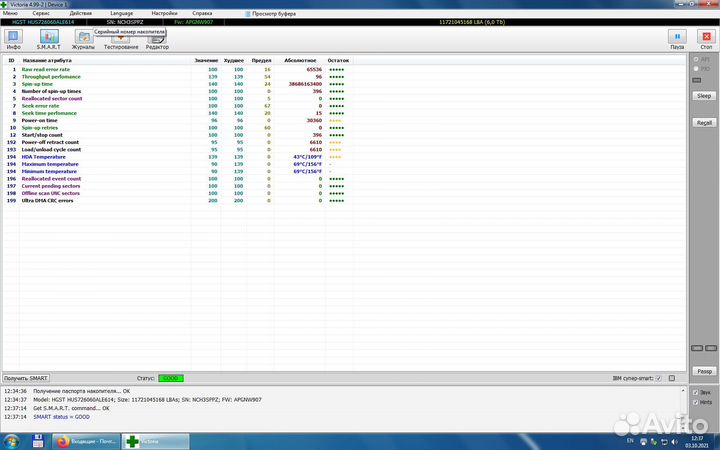720x450 pixels.
Task: Open the Инфо drive info panel
Action: [x=13, y=40]
